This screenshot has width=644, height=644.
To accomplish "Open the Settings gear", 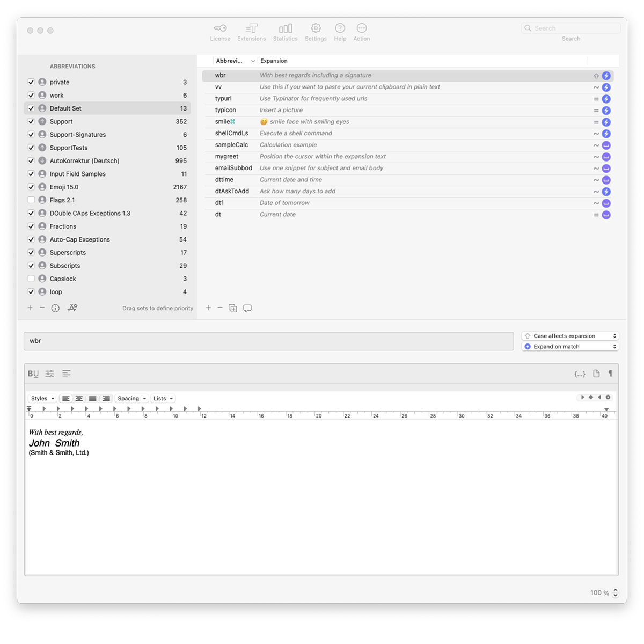I will pos(316,32).
